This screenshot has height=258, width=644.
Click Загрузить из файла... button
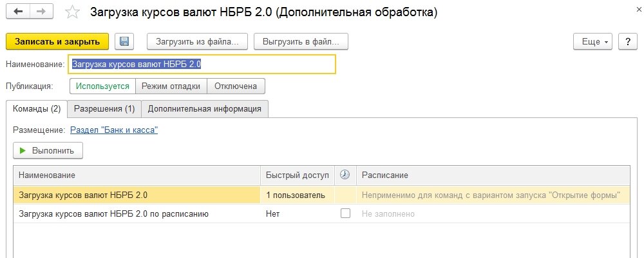[x=198, y=41]
